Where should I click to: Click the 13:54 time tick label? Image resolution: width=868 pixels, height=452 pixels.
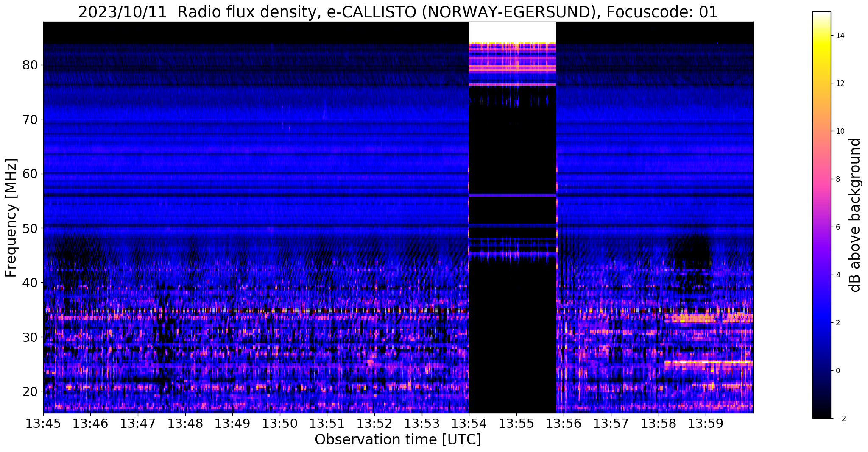coord(469,424)
